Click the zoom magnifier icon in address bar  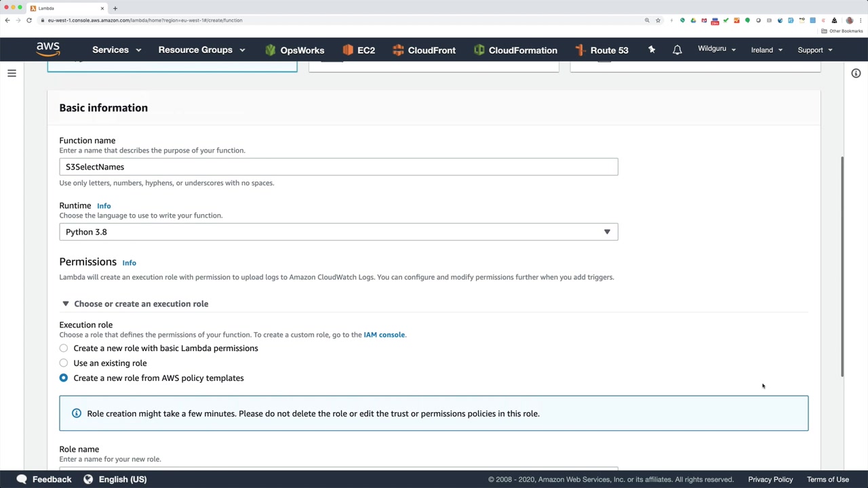647,20
